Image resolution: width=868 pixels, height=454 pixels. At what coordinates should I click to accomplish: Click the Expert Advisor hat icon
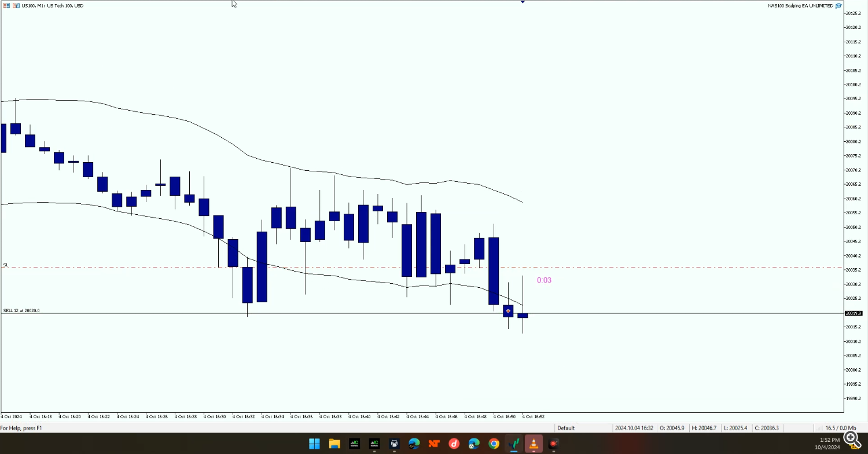(x=838, y=6)
